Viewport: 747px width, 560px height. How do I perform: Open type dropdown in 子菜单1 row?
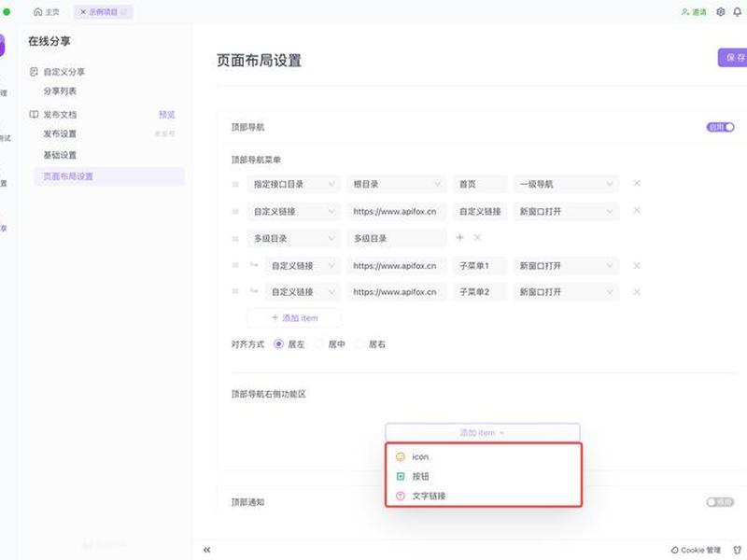303,266
